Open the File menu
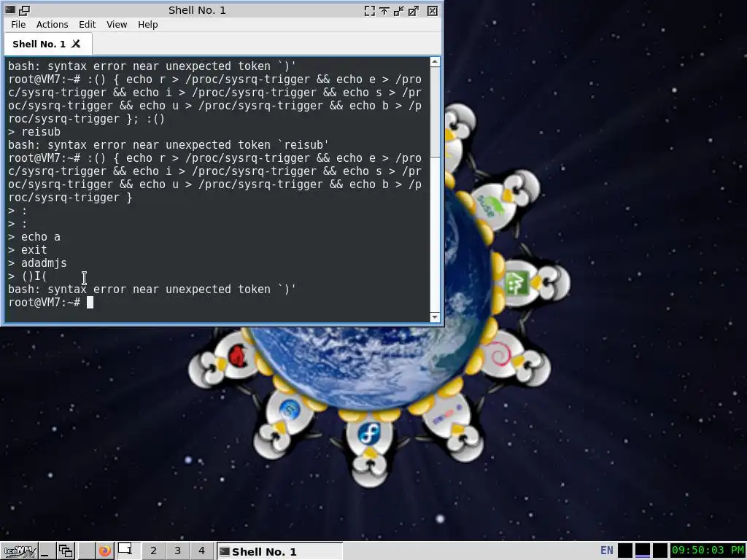The width and height of the screenshot is (747, 560). (18, 24)
